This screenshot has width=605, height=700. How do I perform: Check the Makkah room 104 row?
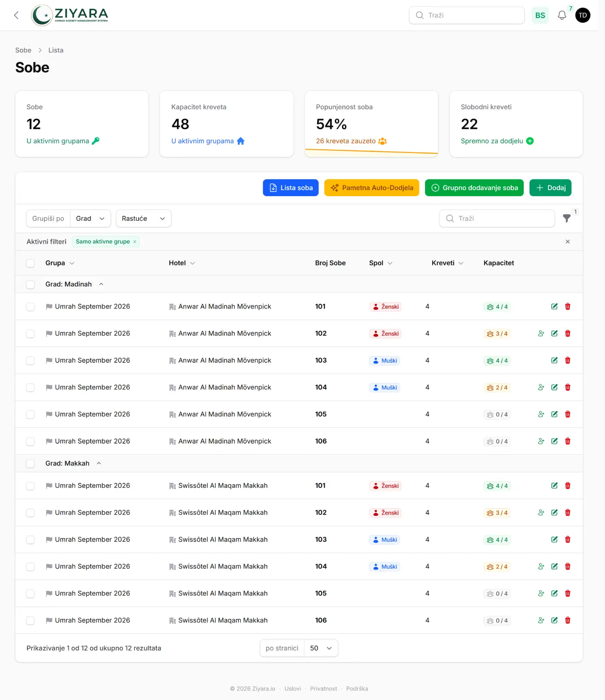click(30, 566)
